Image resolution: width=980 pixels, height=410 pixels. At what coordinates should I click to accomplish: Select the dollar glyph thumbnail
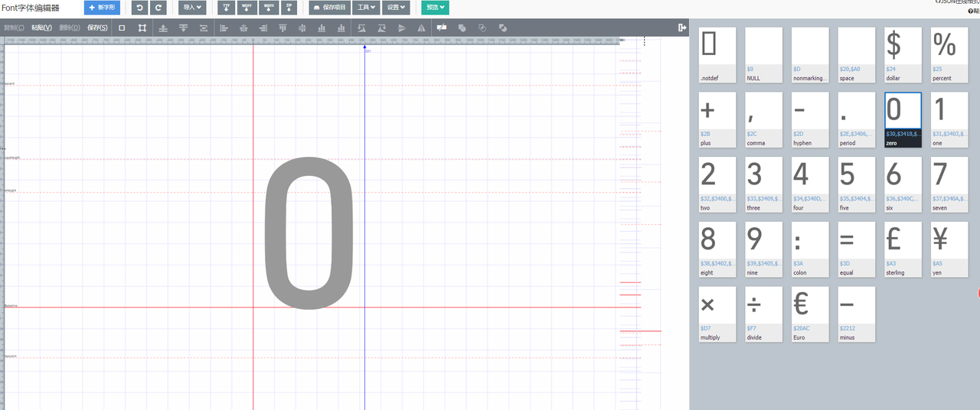[903, 55]
